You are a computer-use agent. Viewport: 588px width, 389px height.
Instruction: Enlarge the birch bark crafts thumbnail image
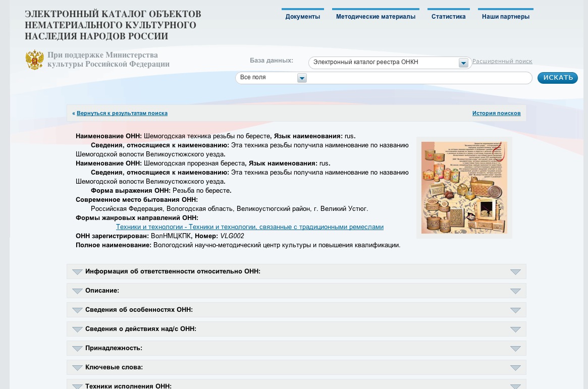pyautogui.click(x=464, y=187)
